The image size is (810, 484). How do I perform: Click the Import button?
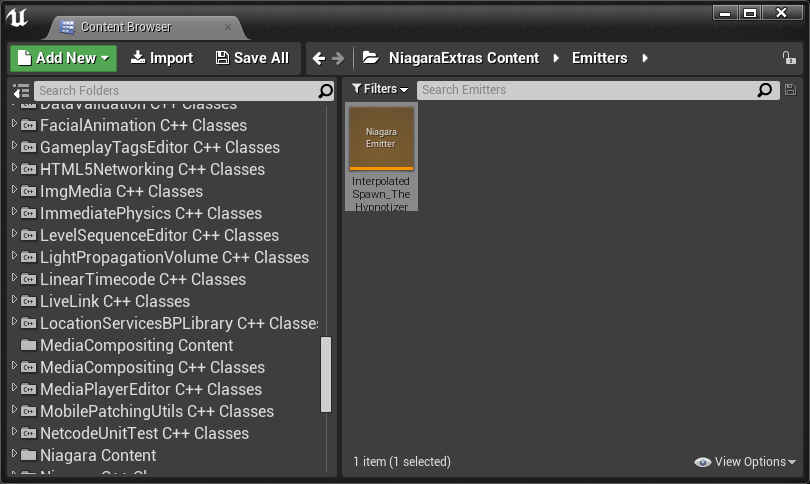click(162, 58)
